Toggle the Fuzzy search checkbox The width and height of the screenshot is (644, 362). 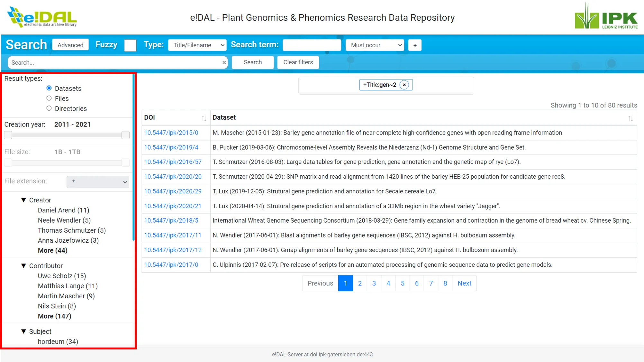click(x=130, y=45)
